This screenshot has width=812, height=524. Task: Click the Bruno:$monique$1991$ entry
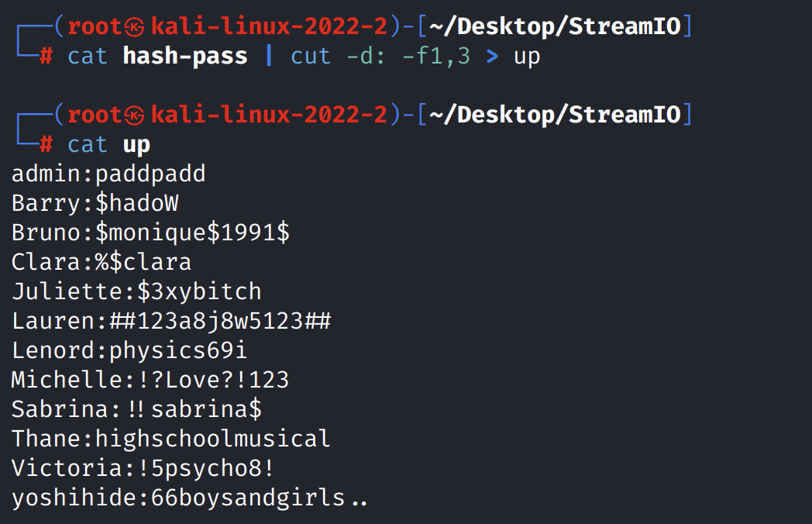(x=150, y=233)
